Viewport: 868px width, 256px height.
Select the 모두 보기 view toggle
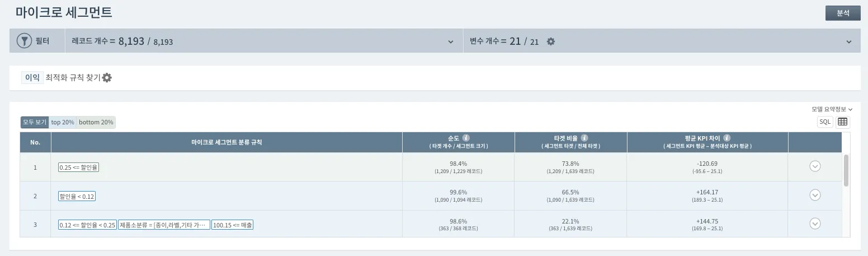[x=35, y=122]
